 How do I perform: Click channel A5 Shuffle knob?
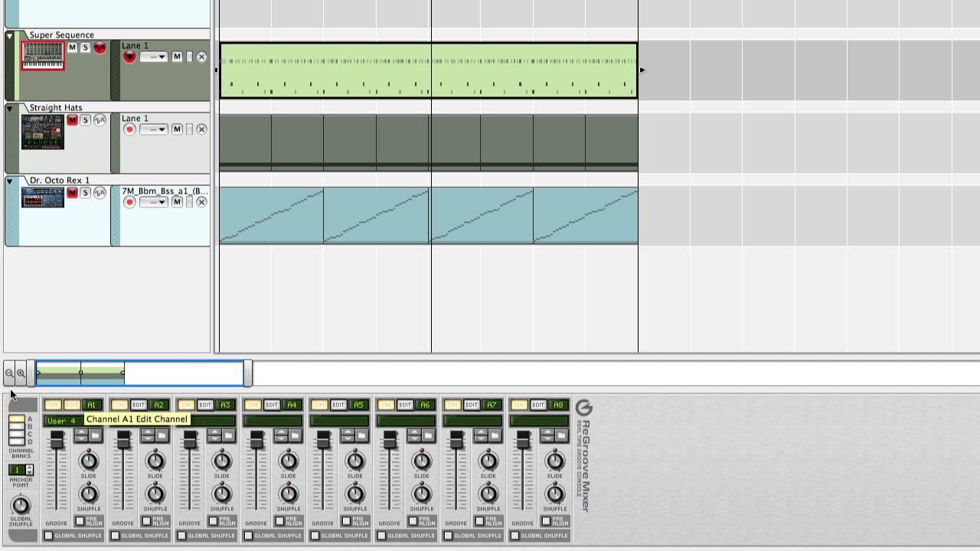[x=355, y=494]
